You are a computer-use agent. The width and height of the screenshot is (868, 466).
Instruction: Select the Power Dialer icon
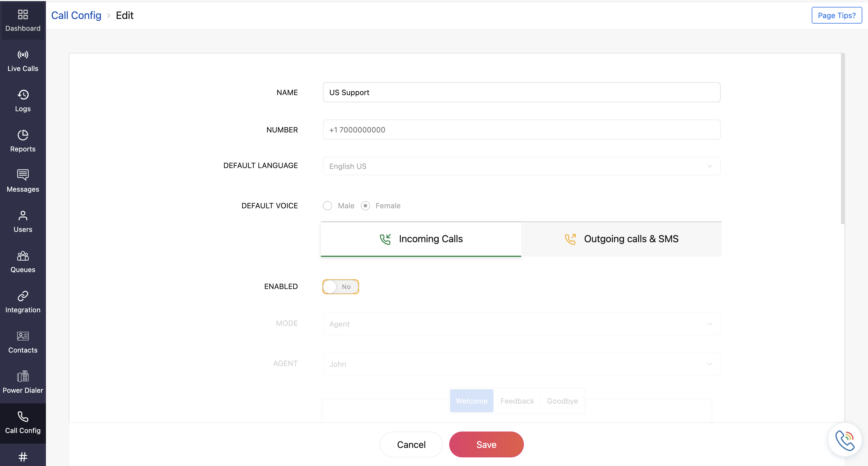[x=23, y=382]
